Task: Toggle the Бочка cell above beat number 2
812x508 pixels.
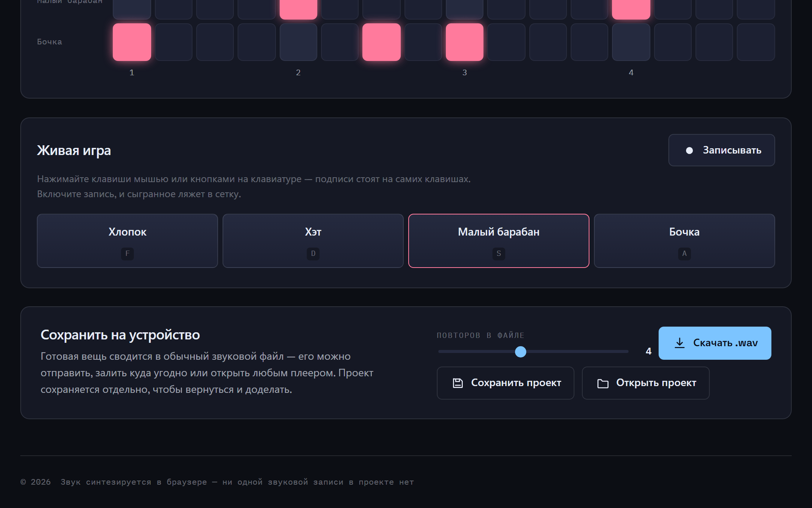Action: click(x=298, y=42)
